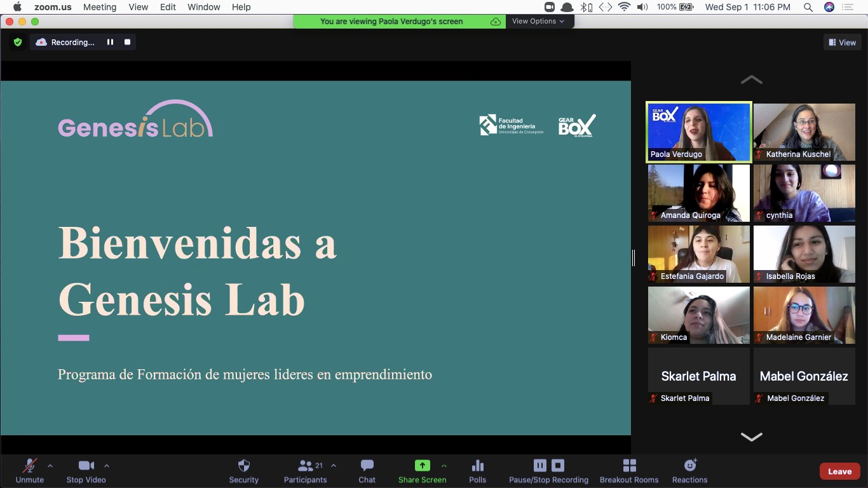Expand video options arrow beside Stop Video
The height and width of the screenshot is (488, 868).
(107, 465)
